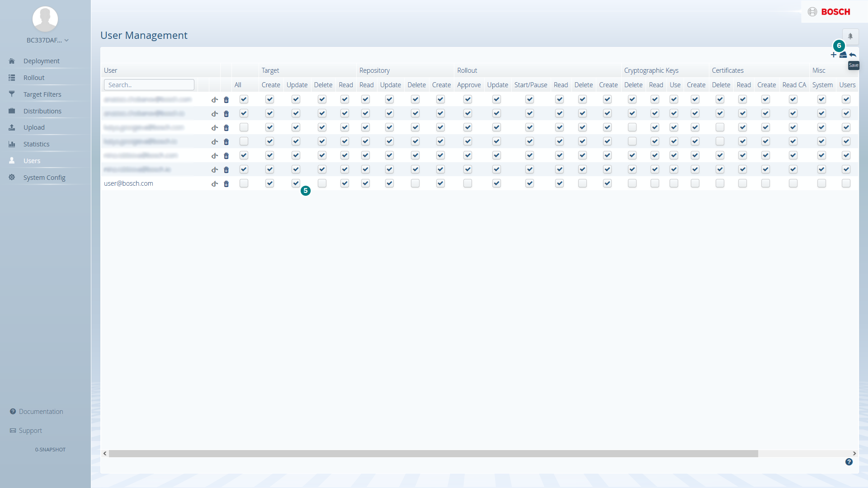Viewport: 868px width, 488px height.
Task: Click the Save icon in the table toolbar
Action: point(843,55)
